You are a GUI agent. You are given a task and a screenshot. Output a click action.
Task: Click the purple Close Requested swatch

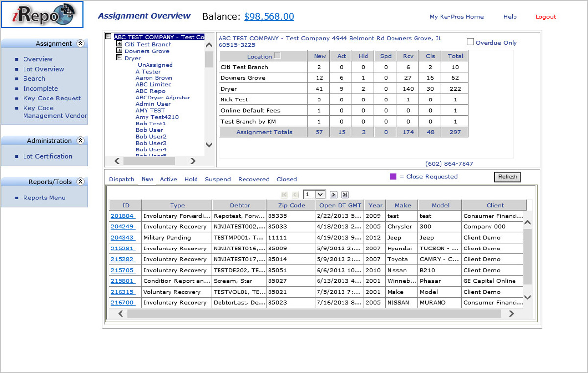pyautogui.click(x=393, y=176)
